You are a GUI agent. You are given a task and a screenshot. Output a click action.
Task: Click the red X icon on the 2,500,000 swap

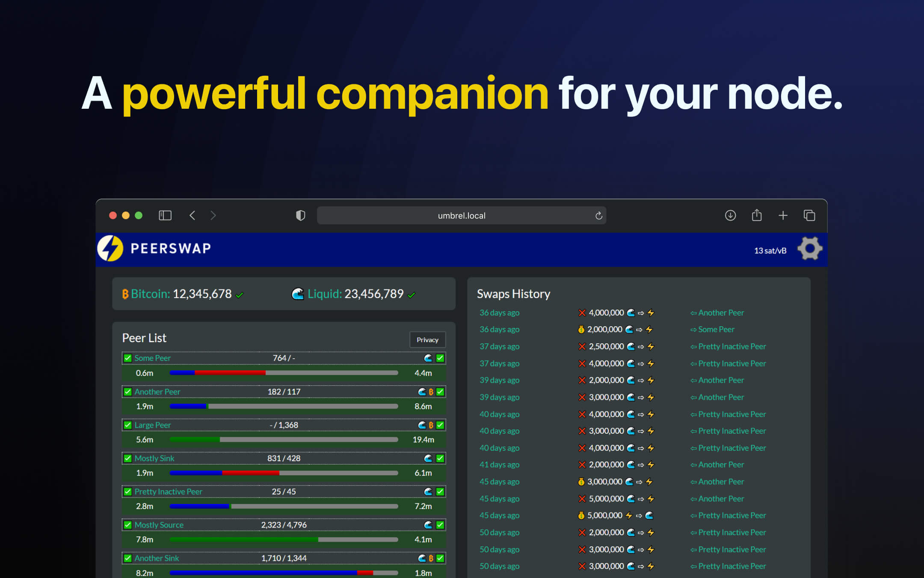coord(582,346)
